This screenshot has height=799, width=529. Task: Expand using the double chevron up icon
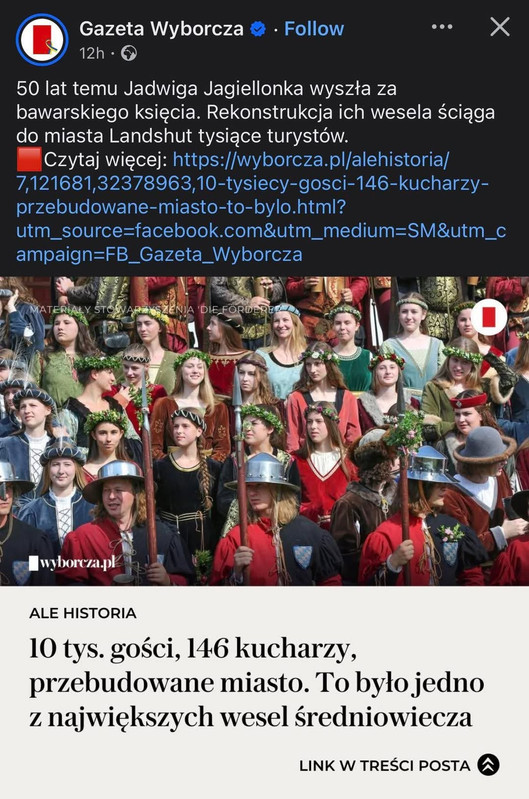click(x=488, y=765)
